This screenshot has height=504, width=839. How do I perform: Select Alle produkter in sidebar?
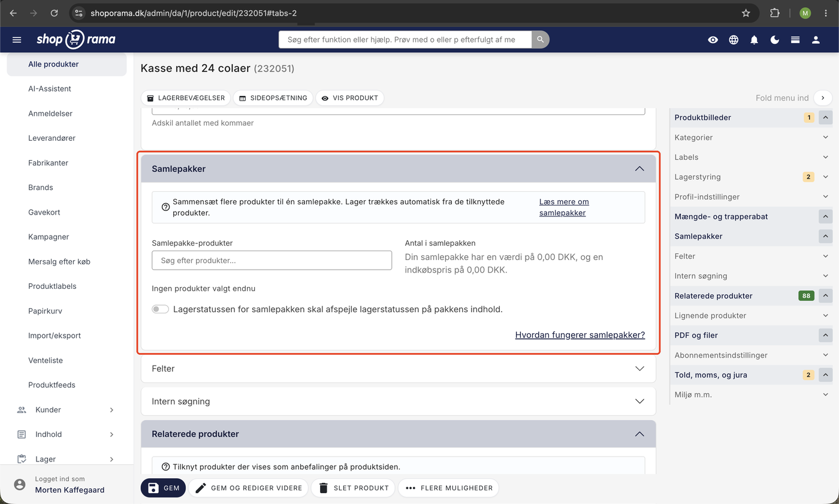click(x=67, y=64)
